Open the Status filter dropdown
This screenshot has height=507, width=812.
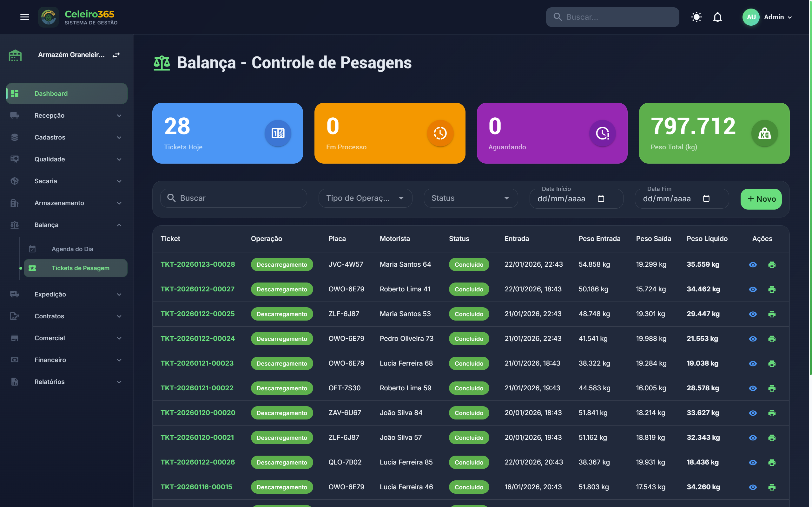click(471, 198)
